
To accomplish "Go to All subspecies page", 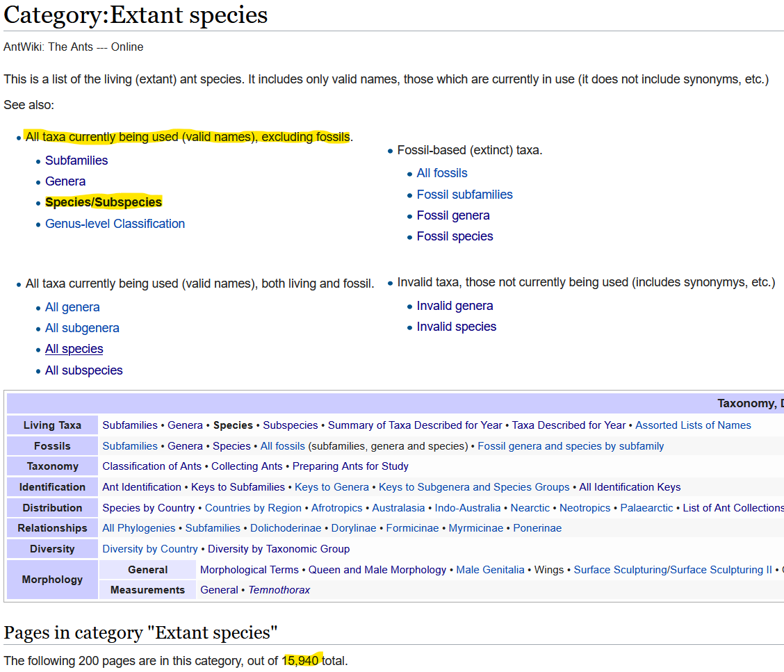I will coord(83,370).
